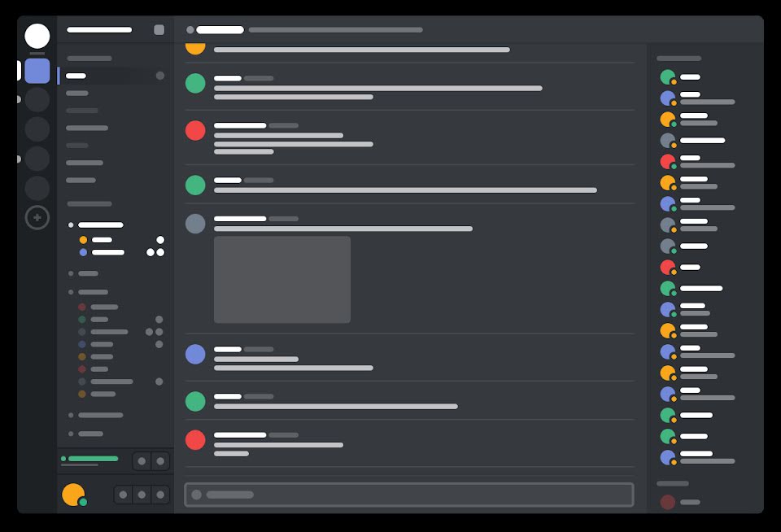The image size is (781, 532).
Task: Open the gray image attachment thumbnail
Action: [x=282, y=280]
